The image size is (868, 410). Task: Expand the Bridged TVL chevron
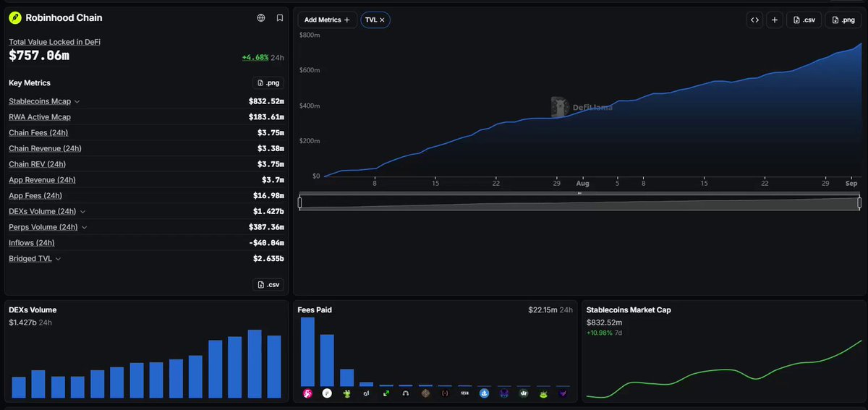click(x=58, y=259)
